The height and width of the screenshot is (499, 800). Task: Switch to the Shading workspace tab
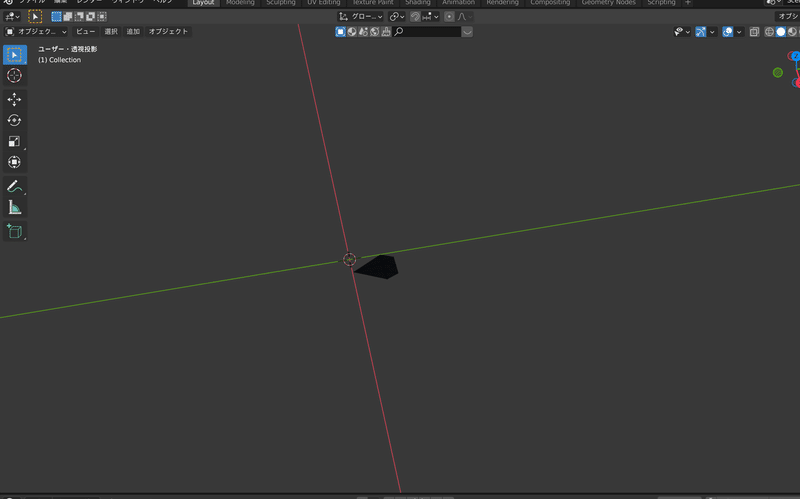point(418,3)
